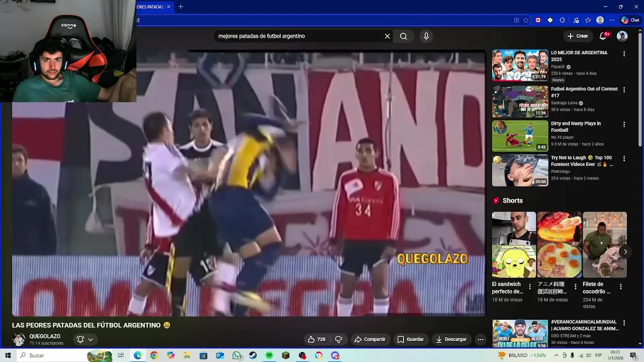Viewport: 644px width, 362px height.
Task: Open the QUEGOLAZO channel avatar
Action: click(x=19, y=339)
